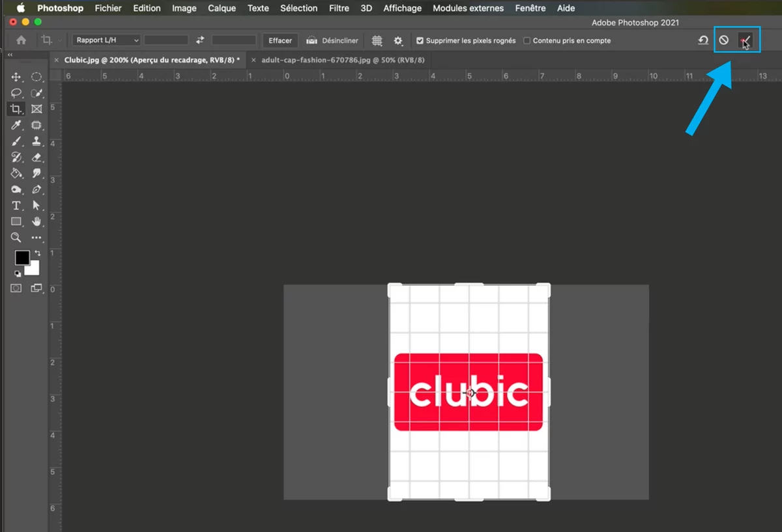The height and width of the screenshot is (532, 782).
Task: Select the healing patch tool beside Eyedropper
Action: 36,125
